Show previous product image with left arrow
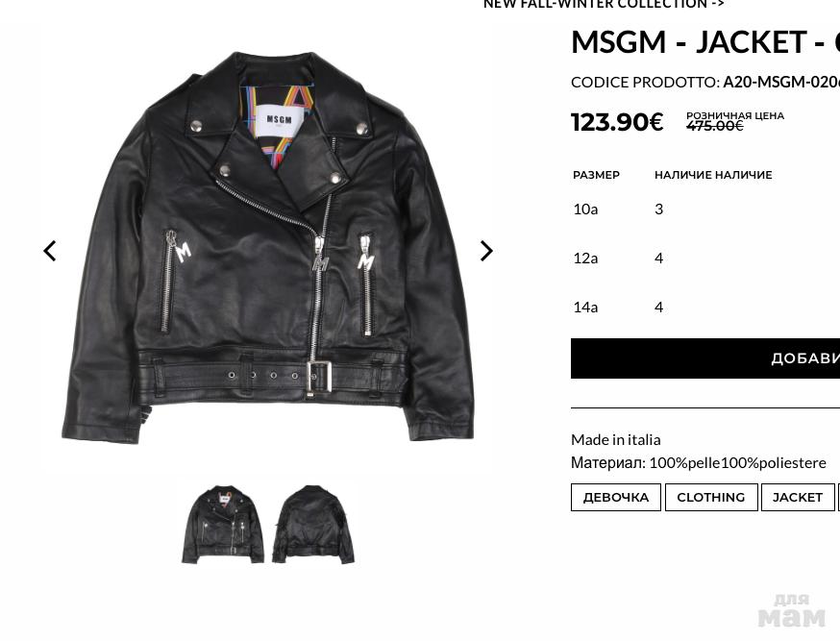This screenshot has width=840, height=641. (x=50, y=251)
